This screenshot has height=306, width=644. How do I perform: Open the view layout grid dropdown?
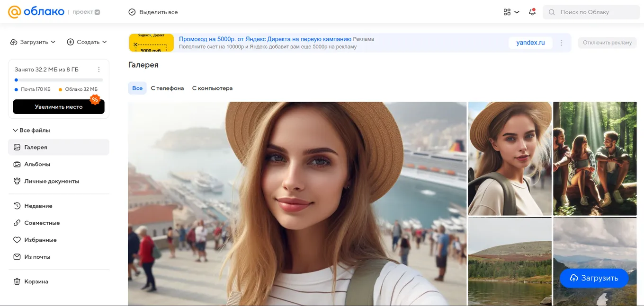tap(511, 12)
